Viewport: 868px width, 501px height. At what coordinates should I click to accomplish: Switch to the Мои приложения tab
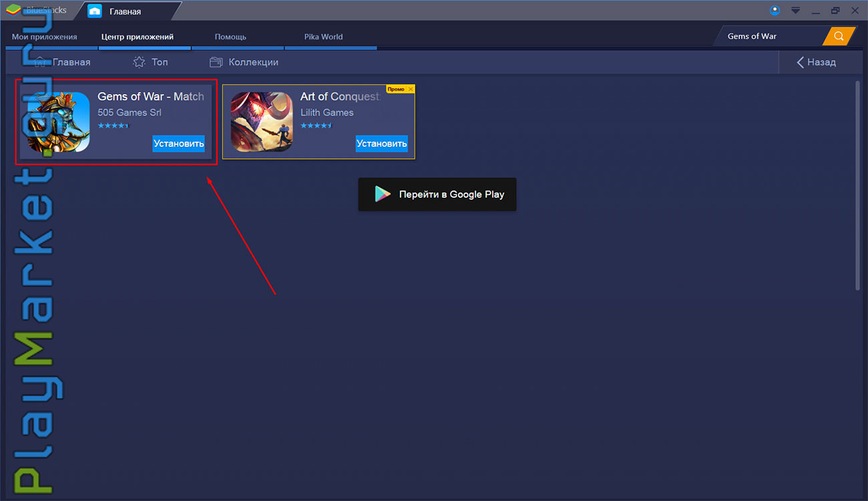pyautogui.click(x=45, y=37)
